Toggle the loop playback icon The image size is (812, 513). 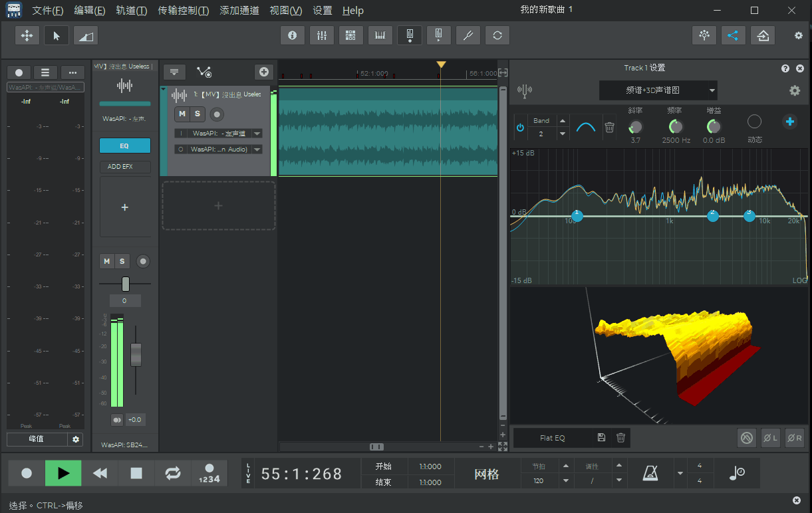[173, 473]
